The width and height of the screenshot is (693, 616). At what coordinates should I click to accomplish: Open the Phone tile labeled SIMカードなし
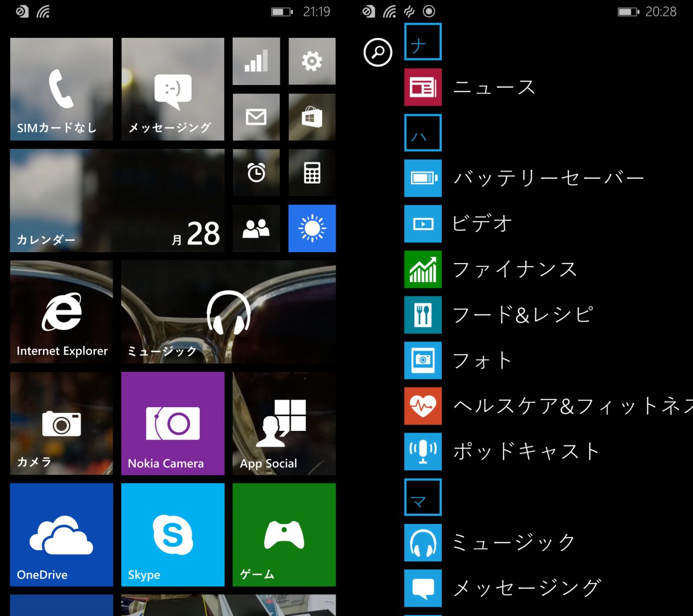point(61,89)
